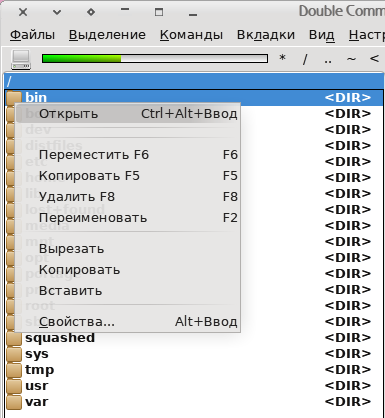Viewport: 385px width, 418px height.
Task: Click the bin folder icon
Action: (x=14, y=98)
